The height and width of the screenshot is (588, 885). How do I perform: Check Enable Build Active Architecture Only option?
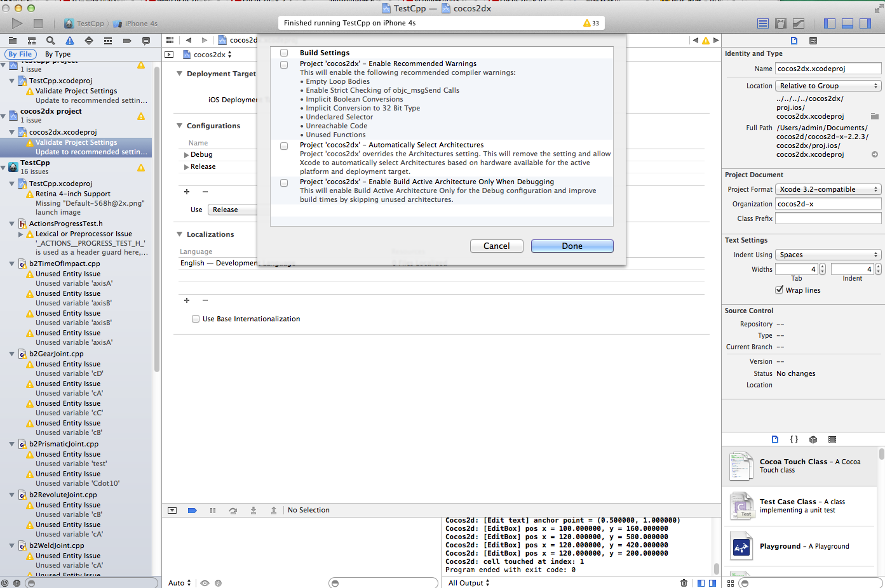(284, 182)
